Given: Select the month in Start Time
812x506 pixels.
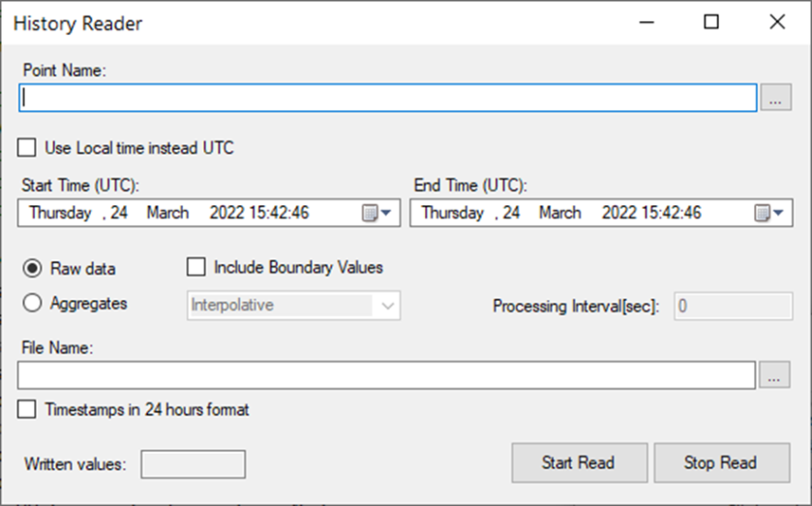Looking at the screenshot, I should 167,213.
